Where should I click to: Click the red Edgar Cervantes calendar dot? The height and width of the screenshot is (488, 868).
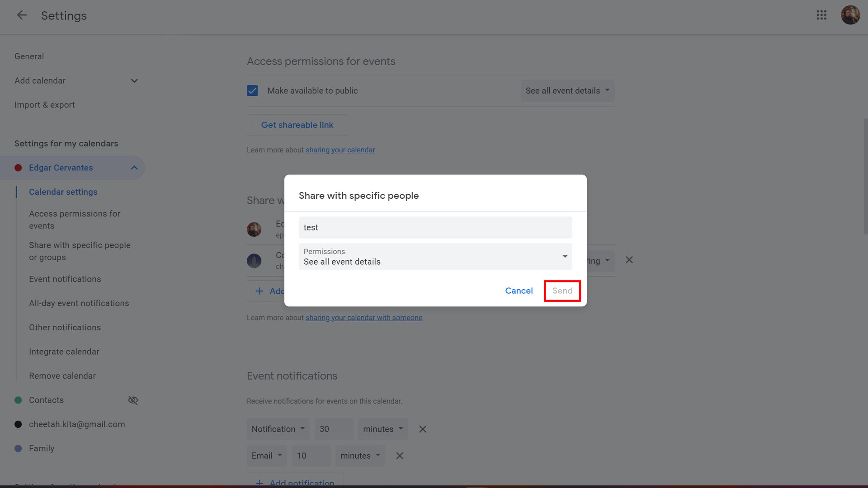click(18, 168)
